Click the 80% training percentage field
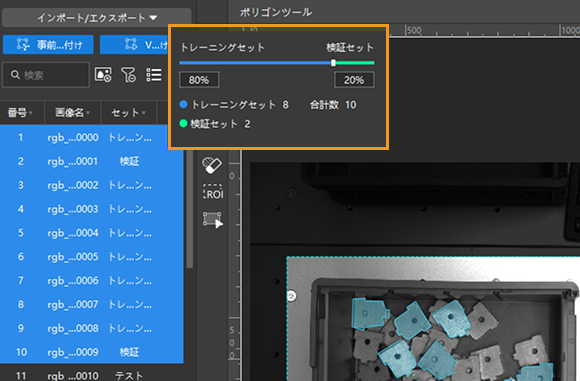Image resolution: width=580 pixels, height=381 pixels. coord(199,80)
